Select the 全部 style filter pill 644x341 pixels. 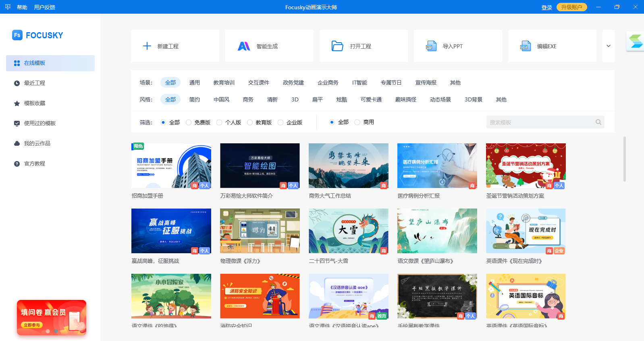tap(170, 99)
